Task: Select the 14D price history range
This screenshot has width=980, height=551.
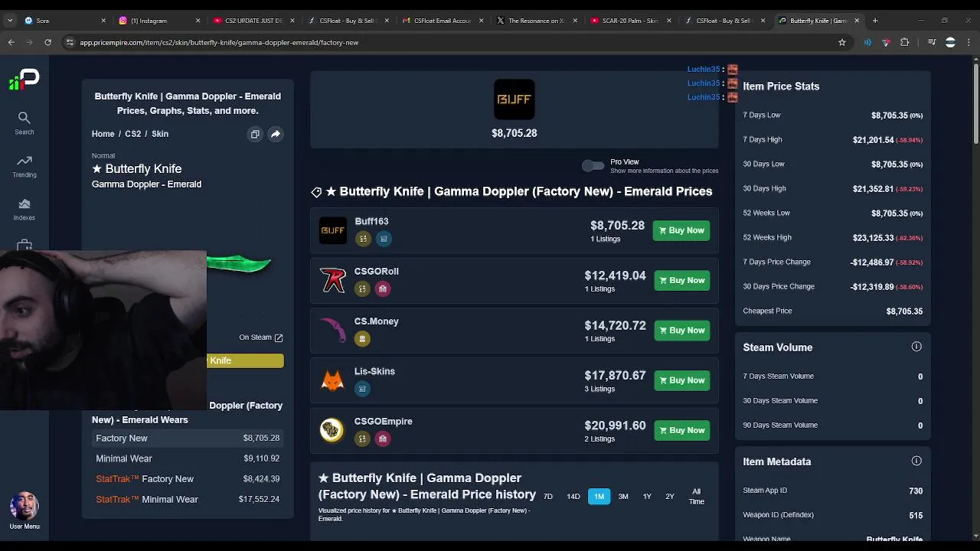Action: 573,497
